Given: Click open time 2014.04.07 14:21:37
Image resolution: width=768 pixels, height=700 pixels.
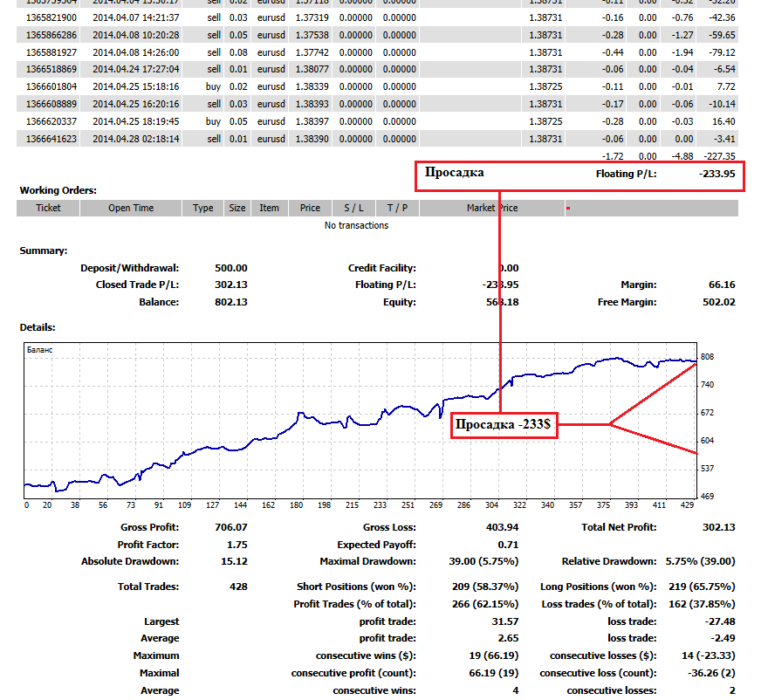Looking at the screenshot, I should coord(135,17).
